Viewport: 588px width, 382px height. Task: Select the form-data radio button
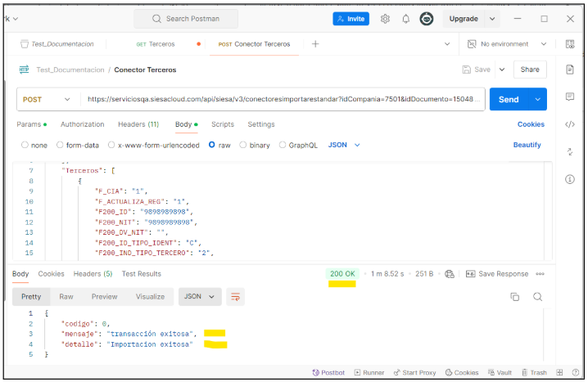(x=60, y=145)
